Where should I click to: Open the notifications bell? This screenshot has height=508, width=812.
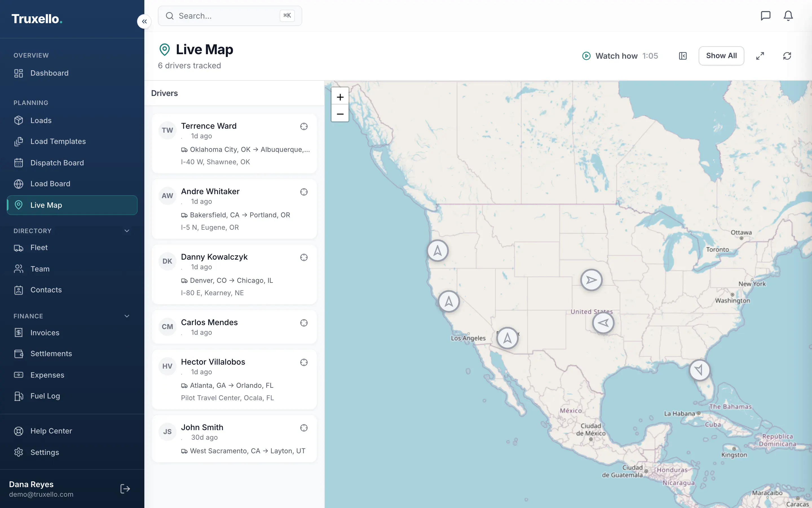[788, 16]
